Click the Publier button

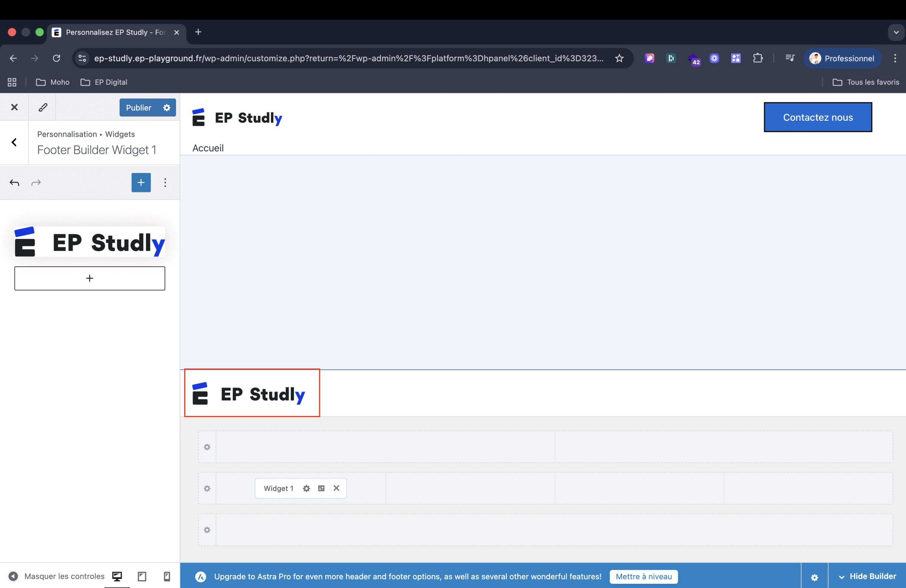[139, 108]
